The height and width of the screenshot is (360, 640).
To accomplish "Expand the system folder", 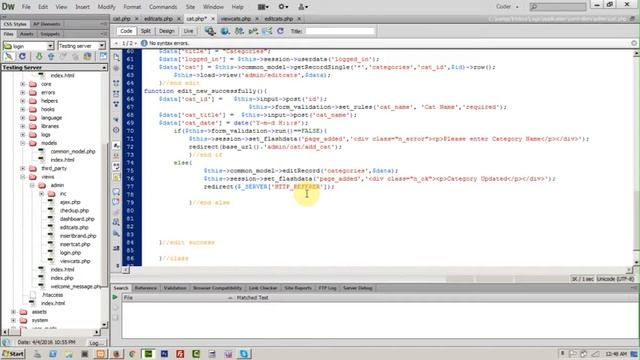I will pos(13,320).
